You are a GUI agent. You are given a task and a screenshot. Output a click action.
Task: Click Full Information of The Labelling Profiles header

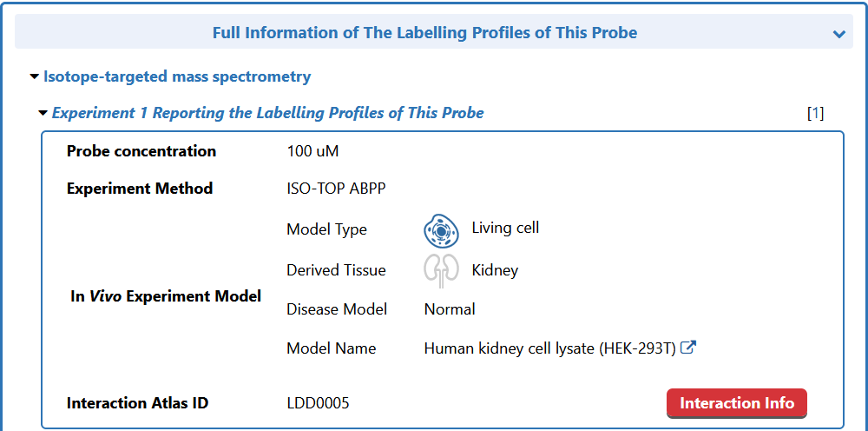(x=424, y=33)
